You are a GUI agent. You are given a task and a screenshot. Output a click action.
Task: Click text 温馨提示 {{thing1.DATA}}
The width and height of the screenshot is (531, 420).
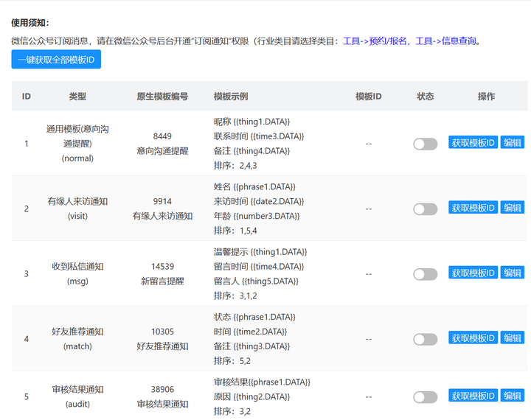tap(260, 252)
